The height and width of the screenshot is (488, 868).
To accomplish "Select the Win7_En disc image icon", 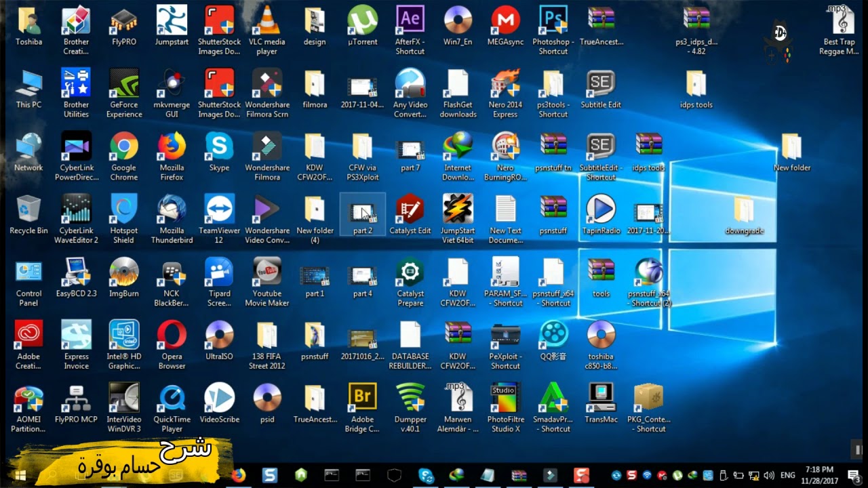I will (458, 20).
